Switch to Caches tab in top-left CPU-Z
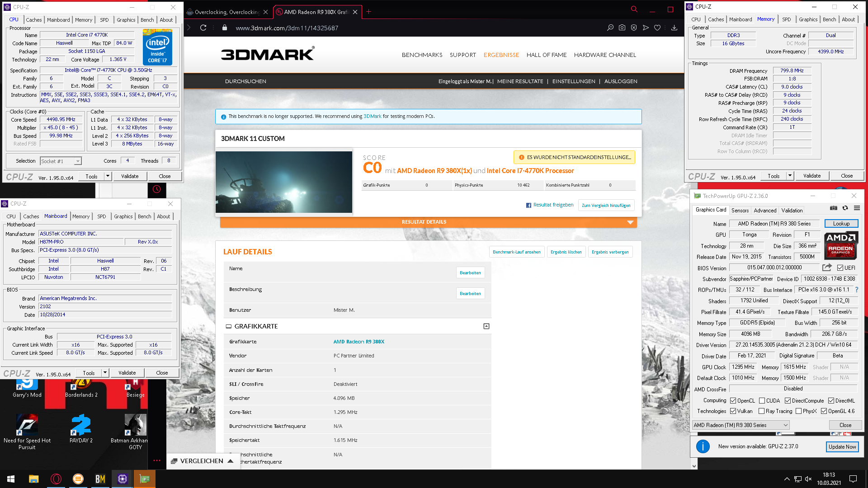The image size is (868, 488). 33,20
